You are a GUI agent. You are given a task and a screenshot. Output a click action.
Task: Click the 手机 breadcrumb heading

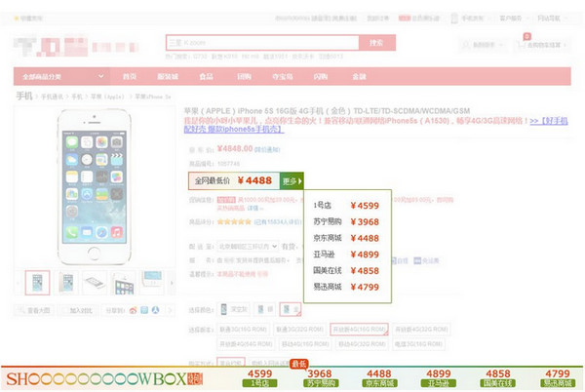click(x=23, y=97)
